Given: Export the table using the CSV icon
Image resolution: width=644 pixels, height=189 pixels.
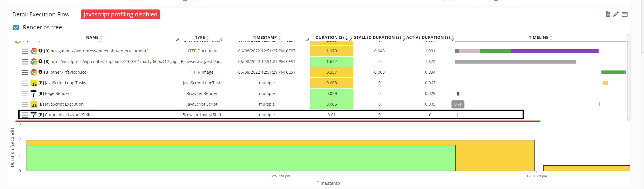Looking at the screenshot, I should click(x=608, y=14).
